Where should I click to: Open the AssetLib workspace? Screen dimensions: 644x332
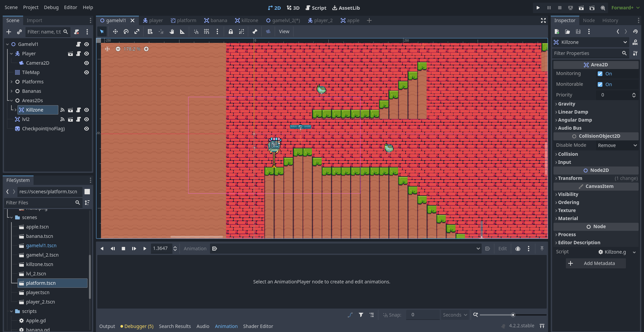click(346, 8)
